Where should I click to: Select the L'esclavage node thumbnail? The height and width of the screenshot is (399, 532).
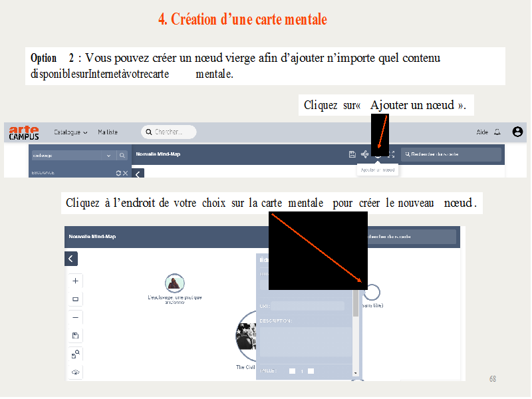coord(174,283)
